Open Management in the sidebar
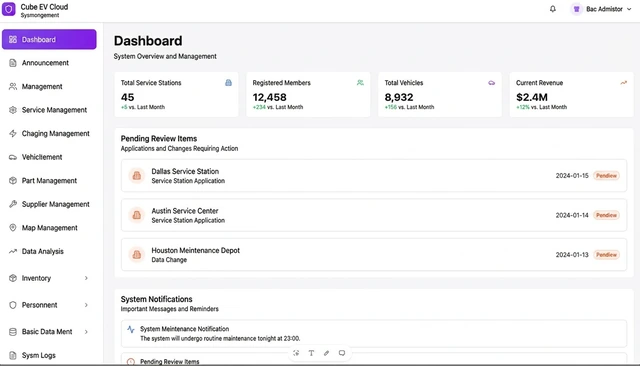This screenshot has width=640, height=366. click(x=49, y=87)
